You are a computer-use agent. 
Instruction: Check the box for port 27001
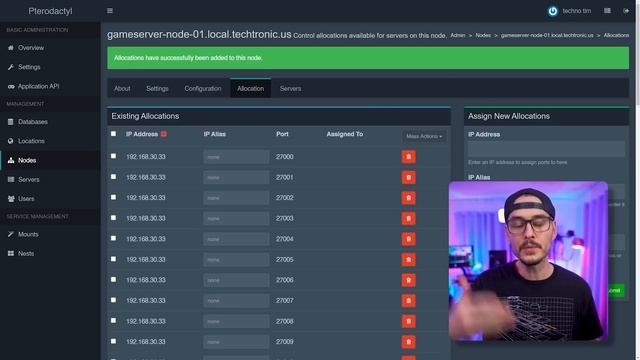[113, 177]
